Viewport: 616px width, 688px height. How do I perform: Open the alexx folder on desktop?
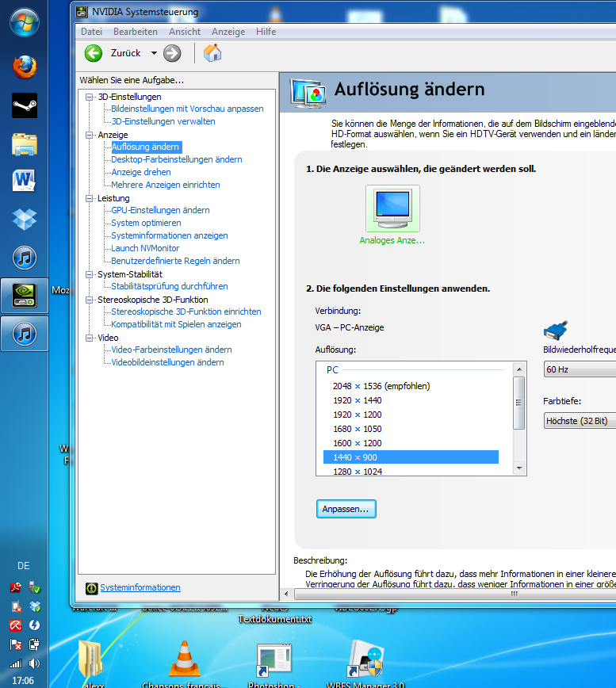click(x=91, y=658)
